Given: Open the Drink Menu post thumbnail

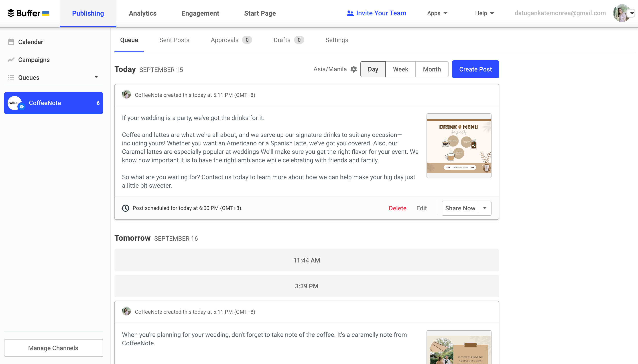Looking at the screenshot, I should point(459,146).
